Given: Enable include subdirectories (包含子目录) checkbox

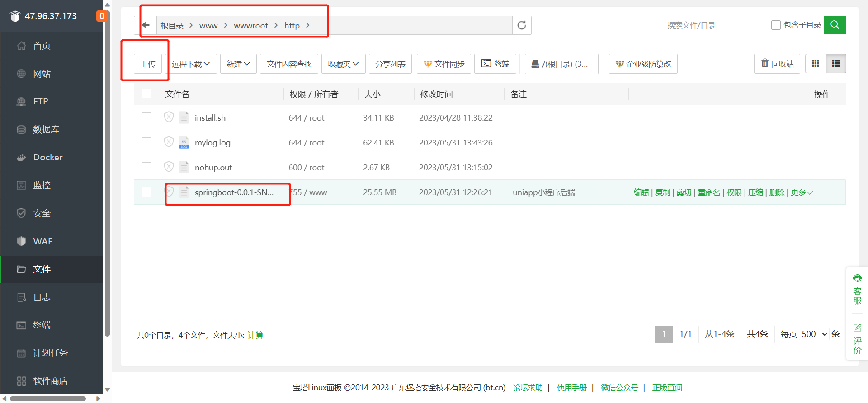Looking at the screenshot, I should (x=776, y=25).
